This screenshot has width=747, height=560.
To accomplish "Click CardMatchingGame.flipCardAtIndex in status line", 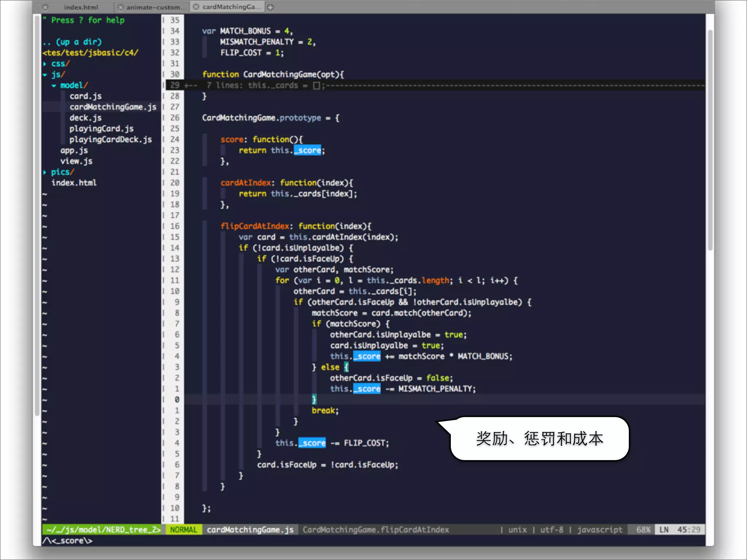I will click(376, 530).
